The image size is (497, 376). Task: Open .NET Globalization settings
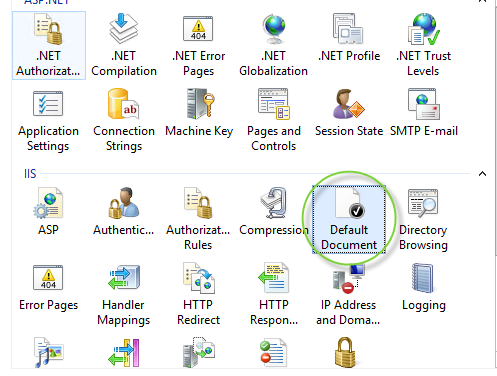pos(273,46)
